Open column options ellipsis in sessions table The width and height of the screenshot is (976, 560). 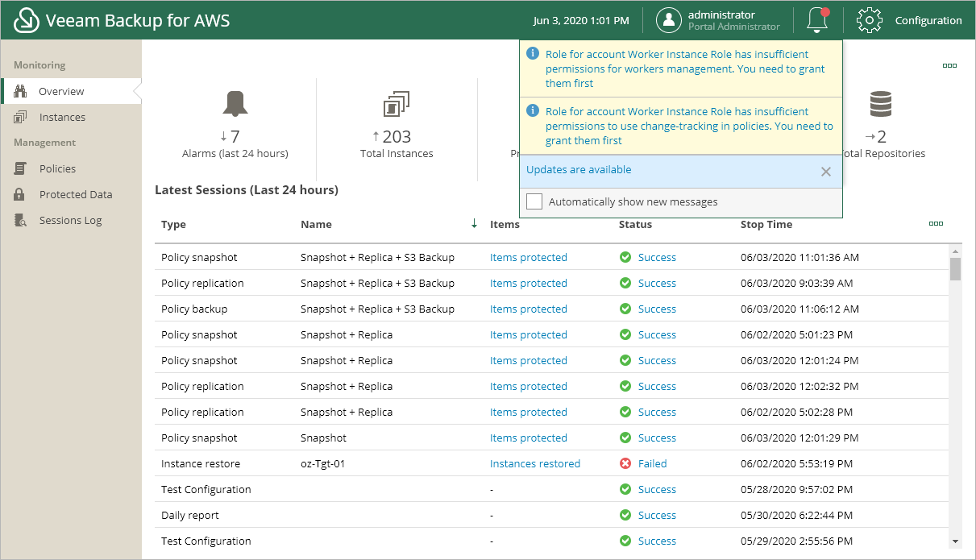(936, 223)
